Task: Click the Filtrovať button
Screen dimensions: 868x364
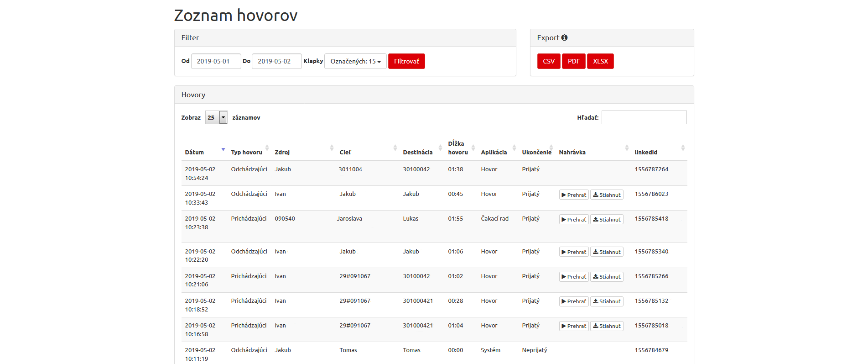Action: (x=406, y=61)
